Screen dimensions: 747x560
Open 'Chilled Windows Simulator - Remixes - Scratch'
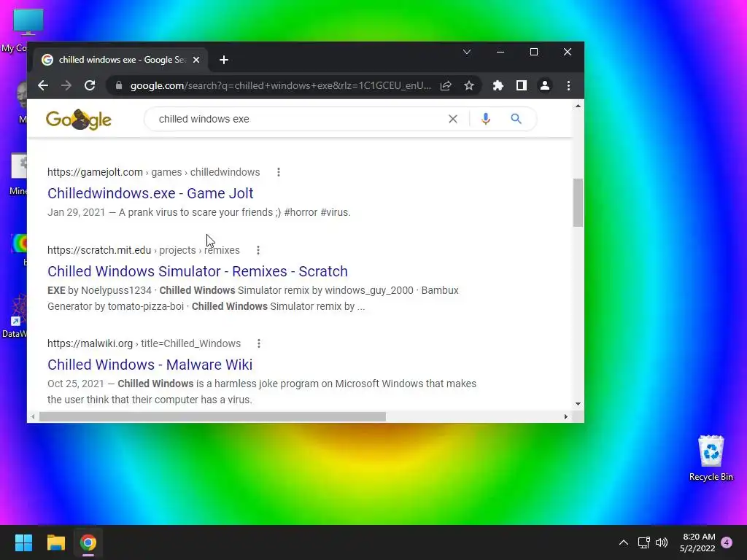[x=197, y=271]
